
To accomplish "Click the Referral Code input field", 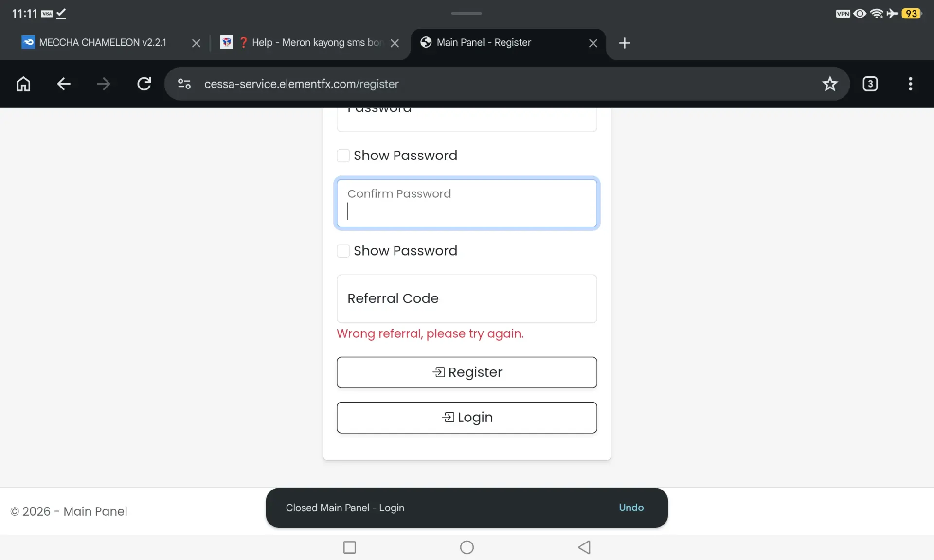I will pos(467,298).
